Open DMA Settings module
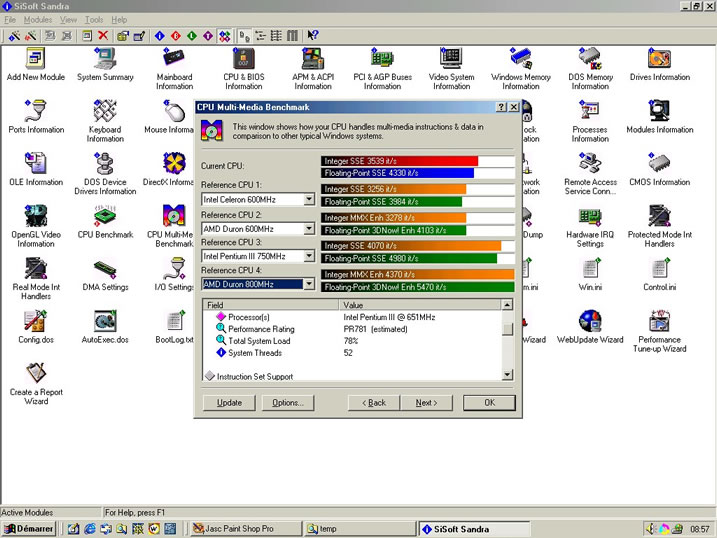 105,275
